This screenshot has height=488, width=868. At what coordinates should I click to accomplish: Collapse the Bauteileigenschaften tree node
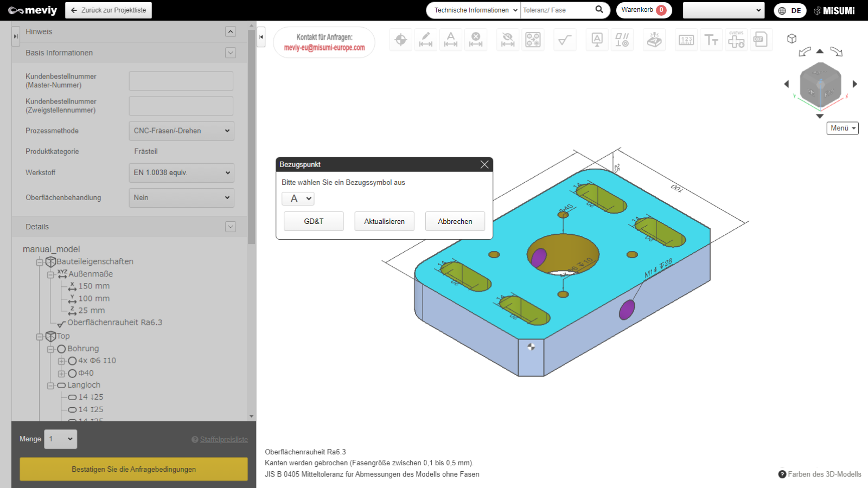tap(40, 262)
